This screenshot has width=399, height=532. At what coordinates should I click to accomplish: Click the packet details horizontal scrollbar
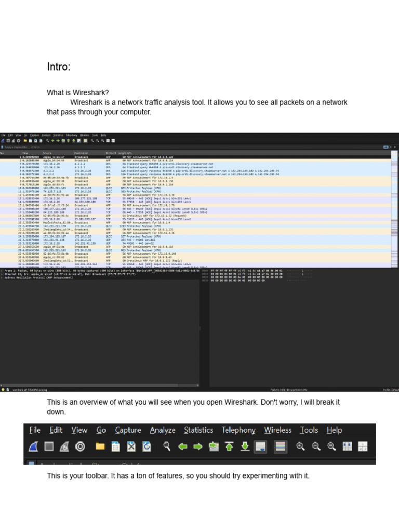[100, 385]
